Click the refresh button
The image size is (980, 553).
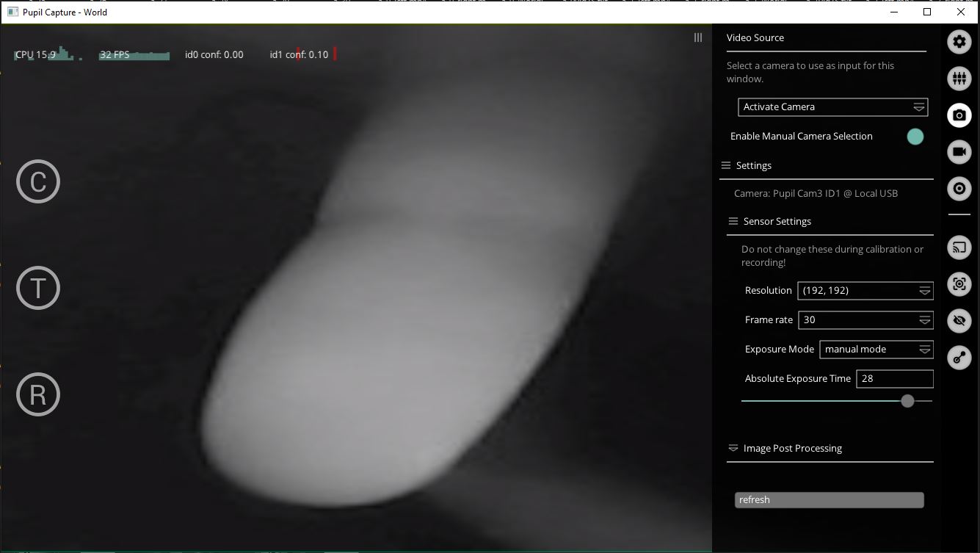pos(829,500)
